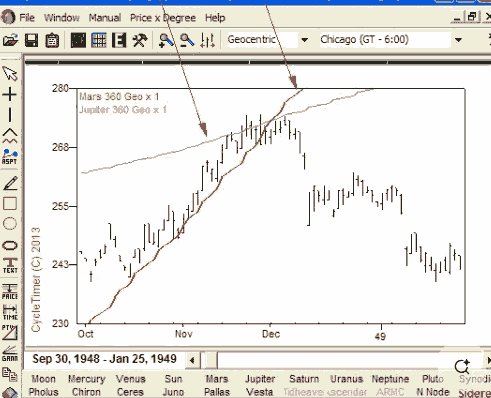Click the date scrollbar left arrow

pos(192,360)
